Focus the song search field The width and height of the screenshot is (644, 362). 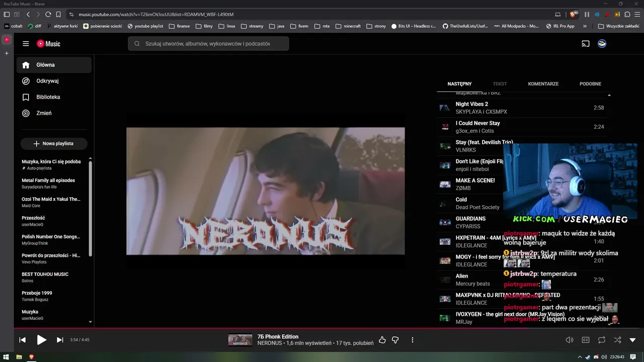pos(208,44)
